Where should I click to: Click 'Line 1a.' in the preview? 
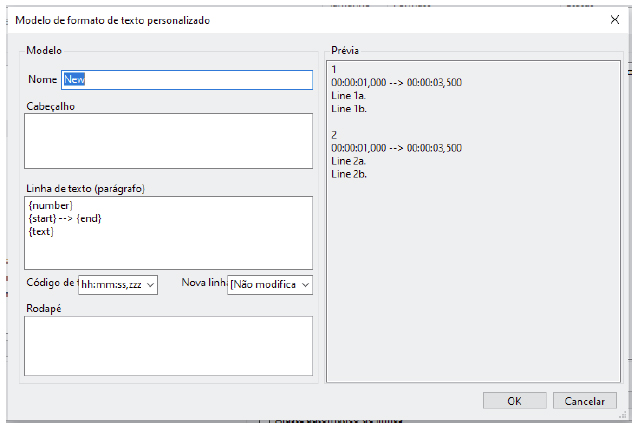point(348,95)
